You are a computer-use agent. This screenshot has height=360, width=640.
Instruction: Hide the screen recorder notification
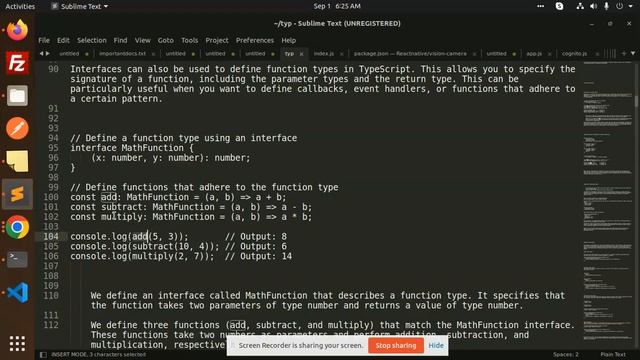(436, 345)
